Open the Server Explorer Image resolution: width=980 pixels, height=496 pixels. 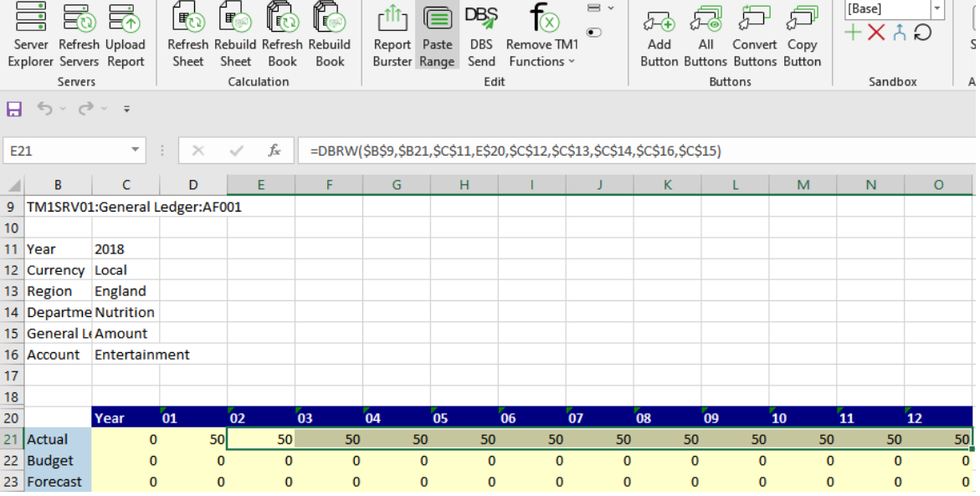(31, 35)
